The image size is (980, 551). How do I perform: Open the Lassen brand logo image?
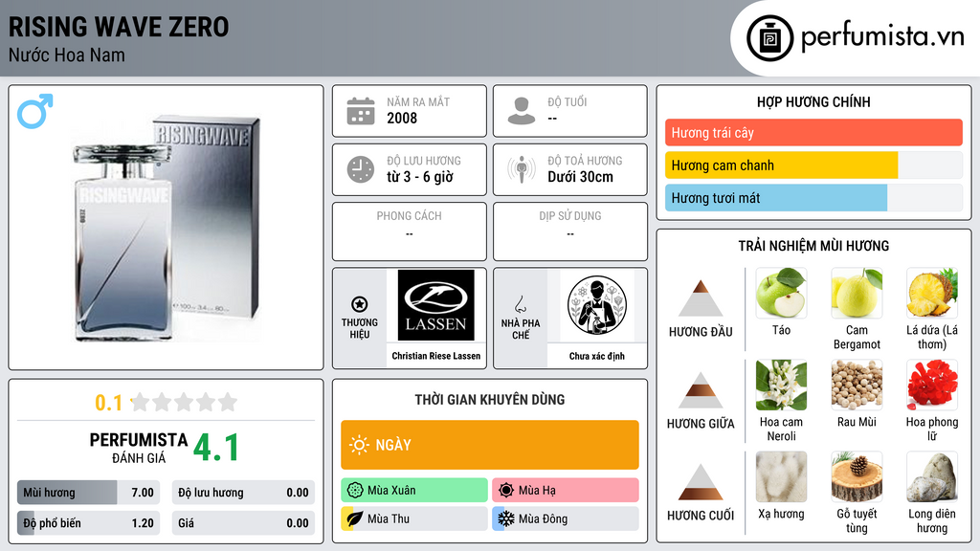(436, 305)
